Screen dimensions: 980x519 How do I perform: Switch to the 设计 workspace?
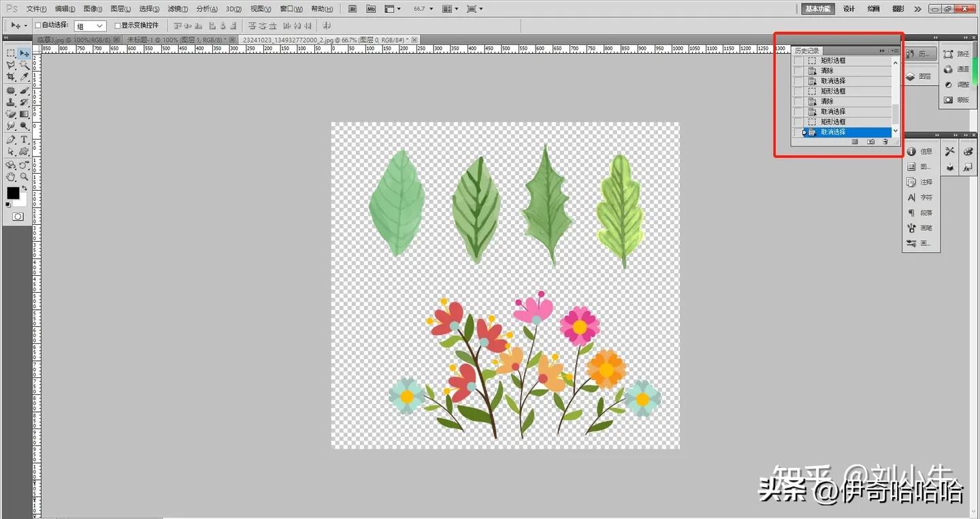[x=849, y=9]
